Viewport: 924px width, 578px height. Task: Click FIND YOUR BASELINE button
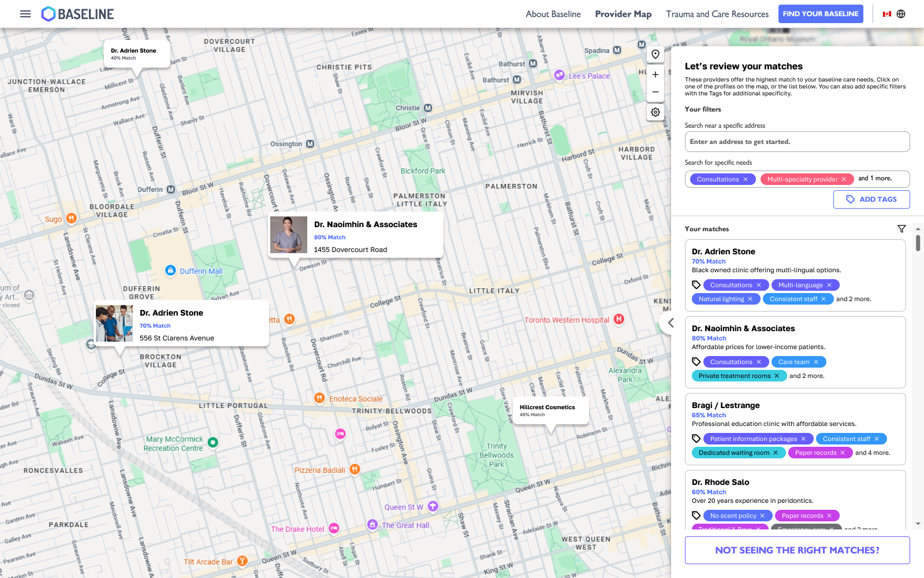821,14
